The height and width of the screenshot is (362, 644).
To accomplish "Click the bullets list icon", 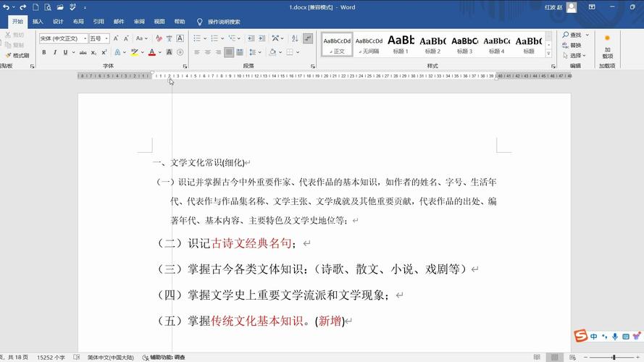I will tap(197, 38).
